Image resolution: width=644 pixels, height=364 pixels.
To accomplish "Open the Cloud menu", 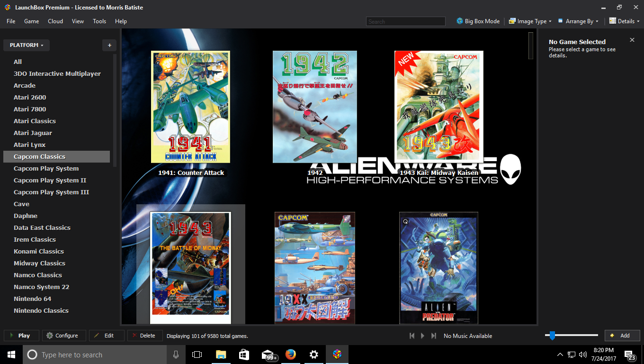I will pos(55,21).
